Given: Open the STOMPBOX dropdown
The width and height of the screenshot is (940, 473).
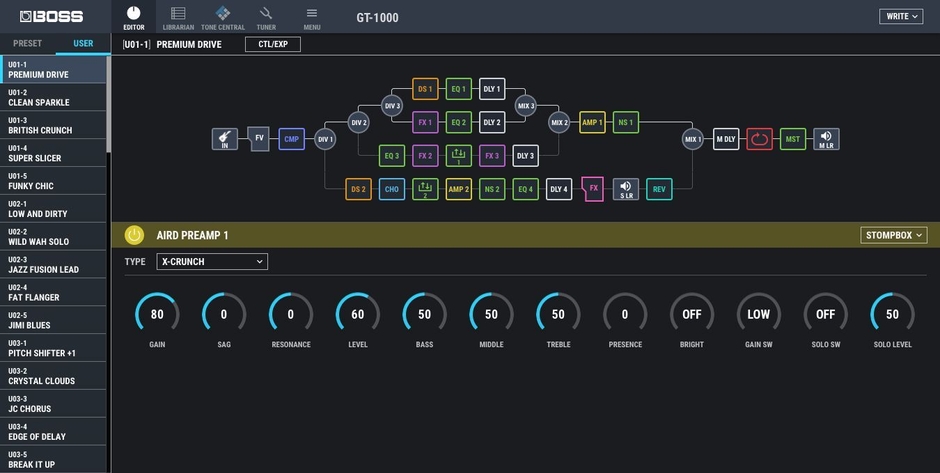Looking at the screenshot, I should click(x=893, y=235).
